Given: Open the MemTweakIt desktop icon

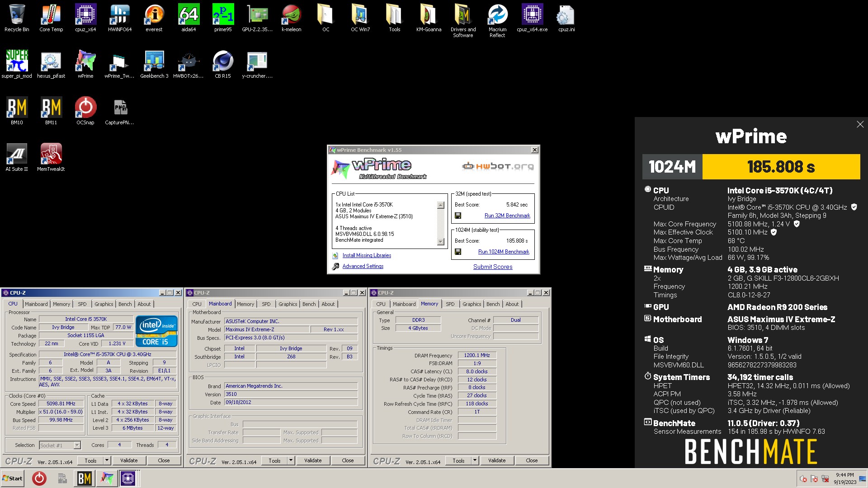Looking at the screenshot, I should coord(51,157).
